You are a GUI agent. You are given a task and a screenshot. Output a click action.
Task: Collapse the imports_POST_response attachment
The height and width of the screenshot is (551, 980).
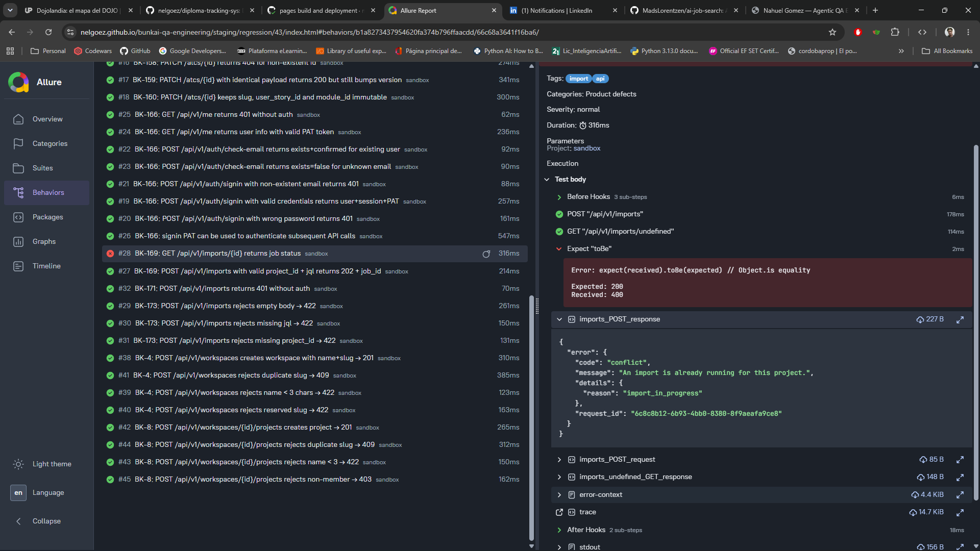[559, 319]
